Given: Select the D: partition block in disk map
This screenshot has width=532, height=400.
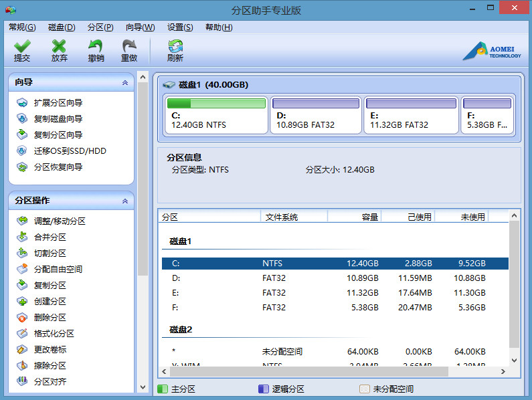Looking at the screenshot, I should click(x=315, y=114).
